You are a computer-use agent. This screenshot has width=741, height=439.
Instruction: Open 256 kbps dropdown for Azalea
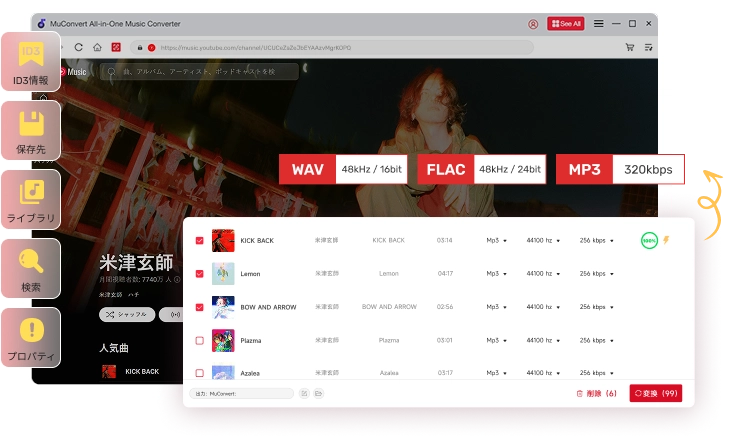[x=596, y=373]
